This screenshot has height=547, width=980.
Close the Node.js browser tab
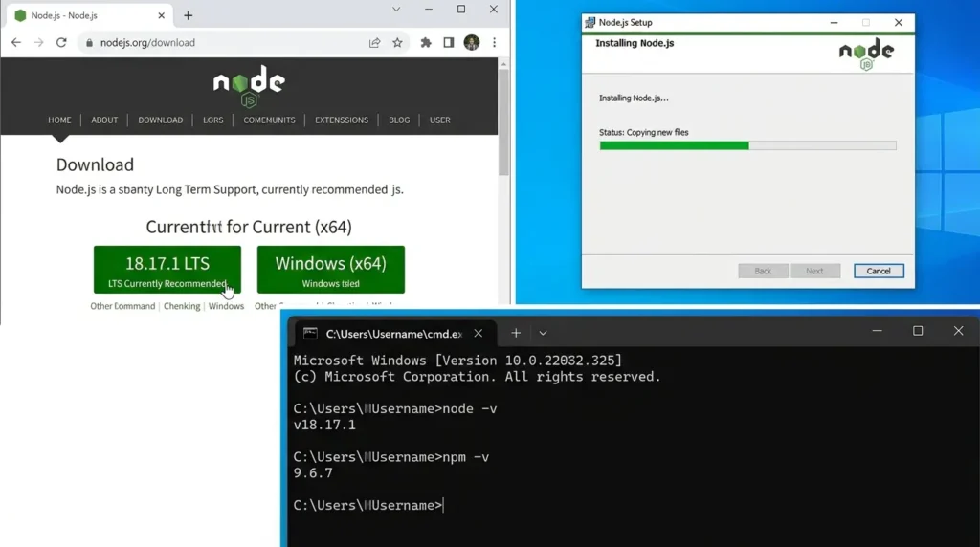161,15
